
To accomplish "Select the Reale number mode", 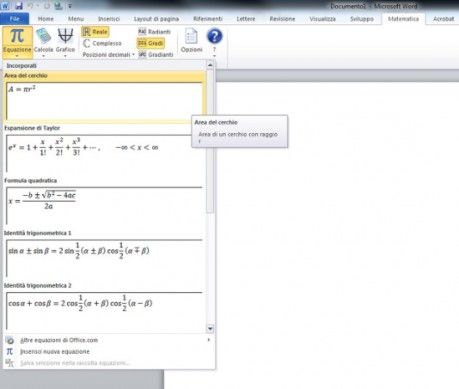I will 95,32.
